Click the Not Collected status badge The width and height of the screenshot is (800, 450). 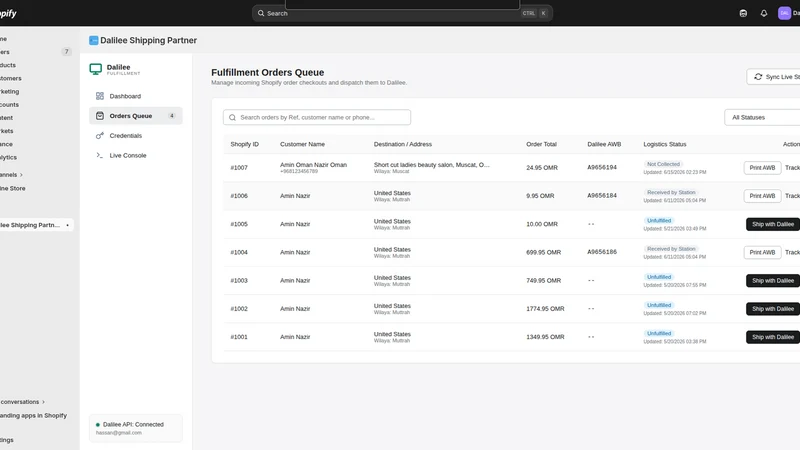tap(663, 164)
